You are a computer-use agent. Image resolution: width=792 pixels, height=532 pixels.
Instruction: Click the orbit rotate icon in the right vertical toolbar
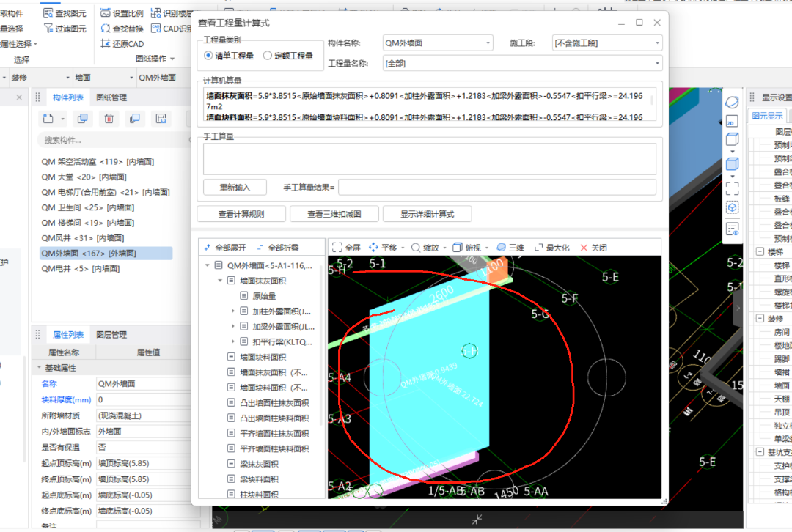click(x=732, y=103)
